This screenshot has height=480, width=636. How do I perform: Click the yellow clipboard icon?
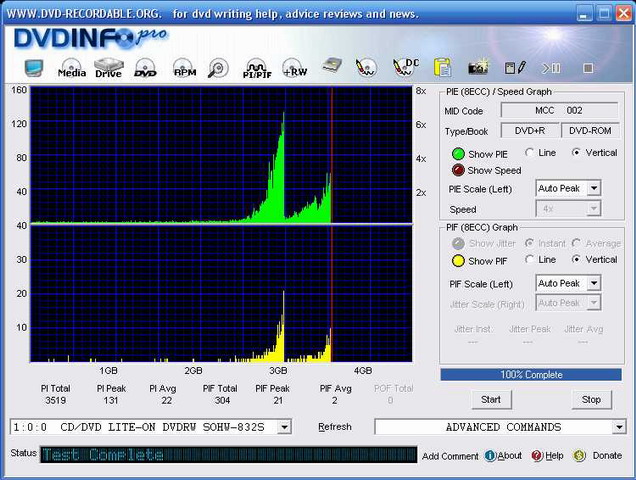pyautogui.click(x=442, y=67)
